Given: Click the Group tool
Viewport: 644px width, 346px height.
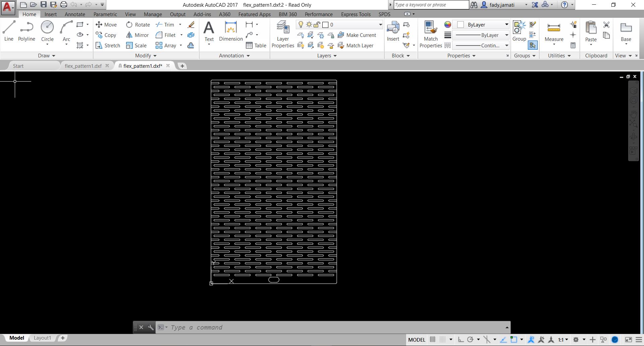Looking at the screenshot, I should click(x=519, y=31).
